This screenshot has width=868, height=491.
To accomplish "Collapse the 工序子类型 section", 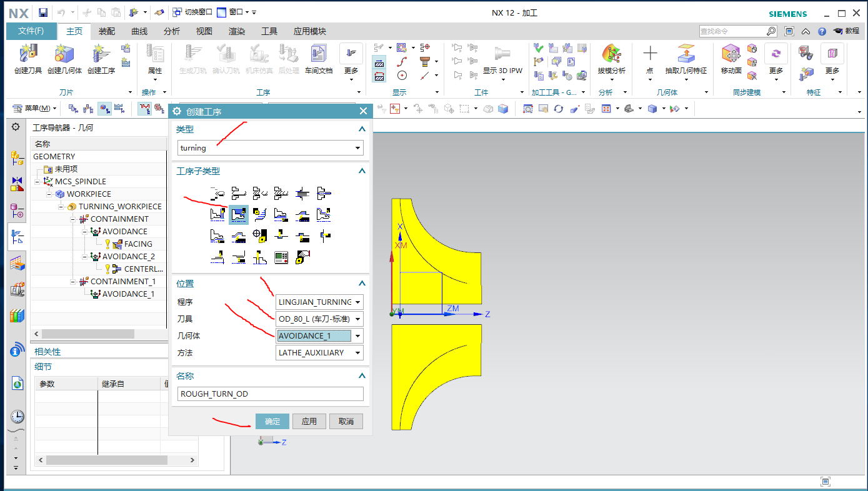I will (x=361, y=171).
